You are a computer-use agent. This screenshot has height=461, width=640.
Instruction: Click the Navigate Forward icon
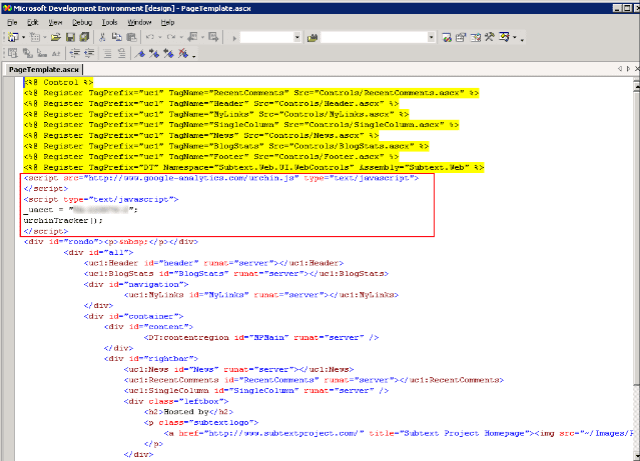click(x=213, y=38)
